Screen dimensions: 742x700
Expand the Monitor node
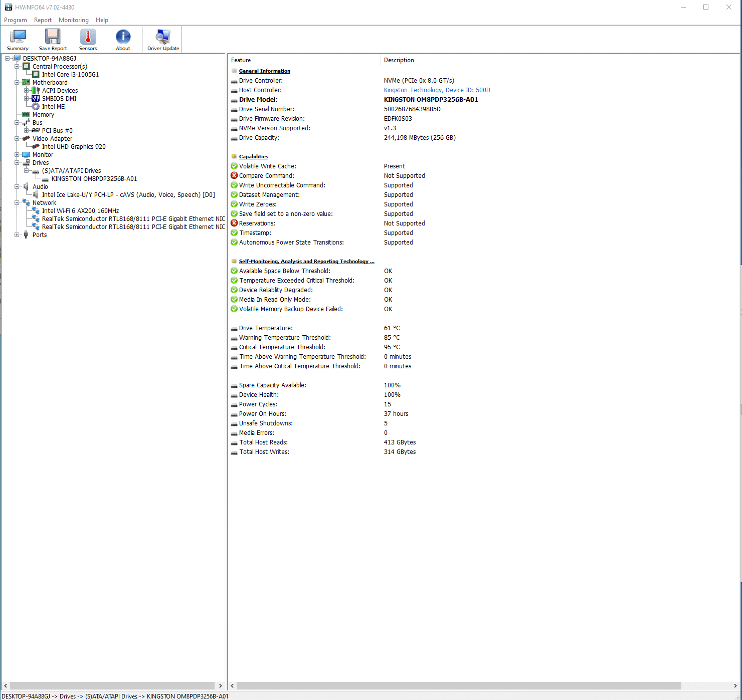coord(17,155)
